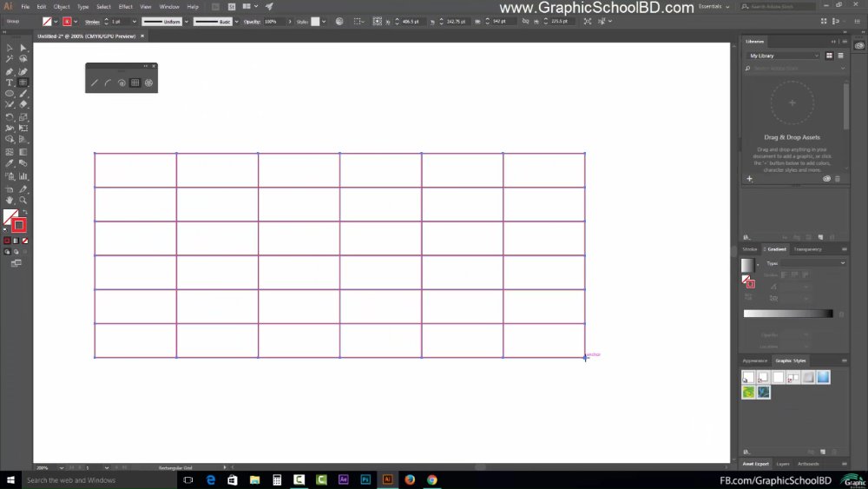Open the My Library dropdown
The width and height of the screenshot is (868, 489).
pos(783,56)
